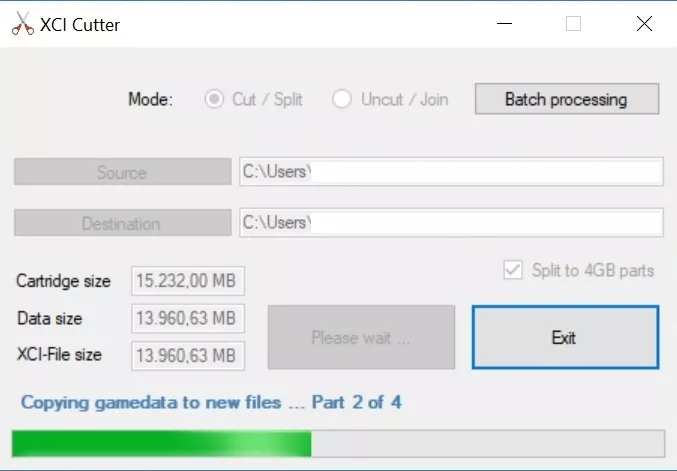Open Batch processing

point(566,99)
